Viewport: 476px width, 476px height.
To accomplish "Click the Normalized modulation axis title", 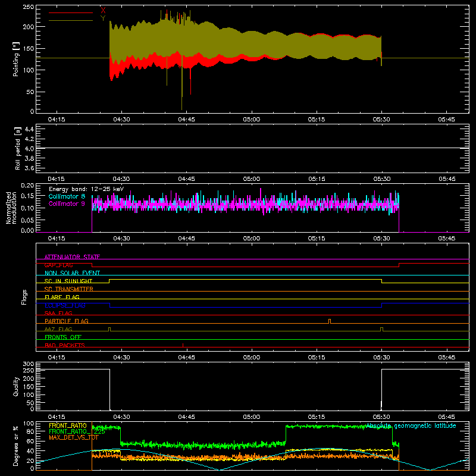I will [11, 208].
